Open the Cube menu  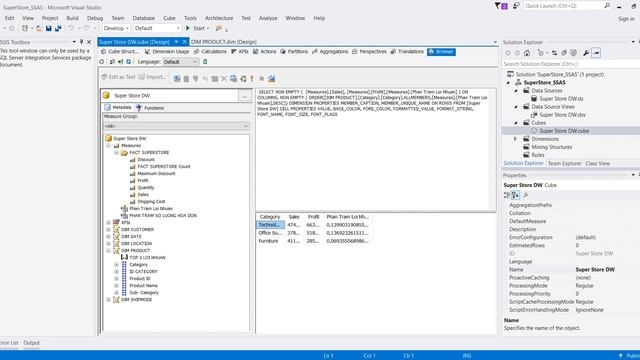coord(169,18)
